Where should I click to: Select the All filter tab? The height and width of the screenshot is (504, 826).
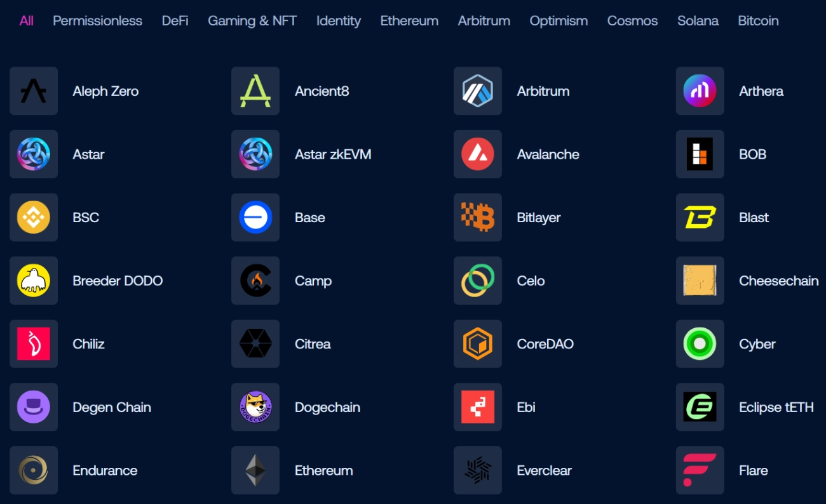click(x=27, y=21)
